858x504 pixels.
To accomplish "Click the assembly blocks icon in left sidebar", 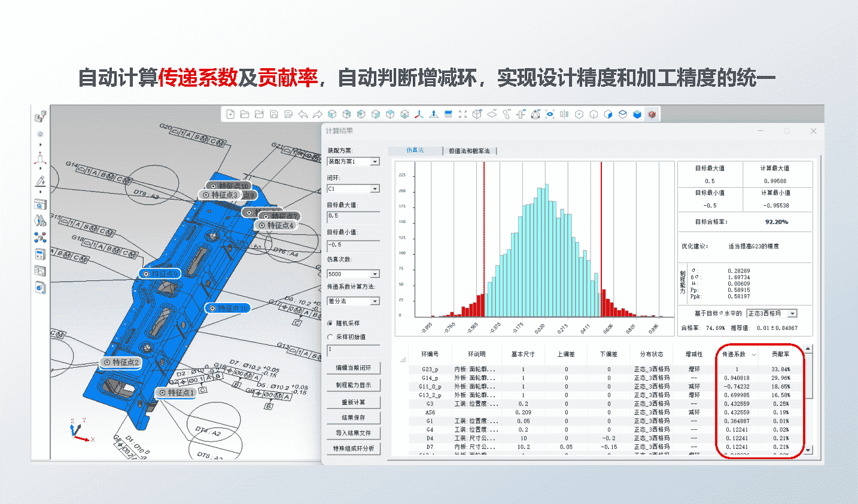I will coord(40,117).
